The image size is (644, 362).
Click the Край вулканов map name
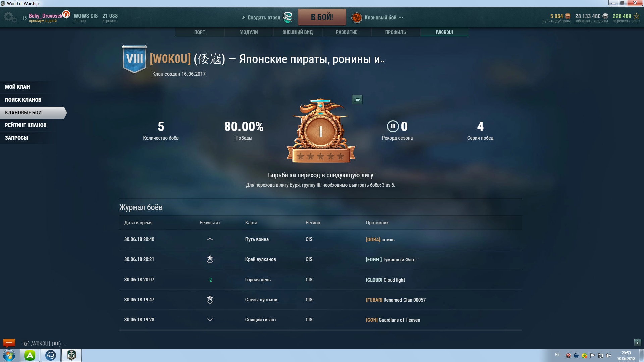[260, 259]
